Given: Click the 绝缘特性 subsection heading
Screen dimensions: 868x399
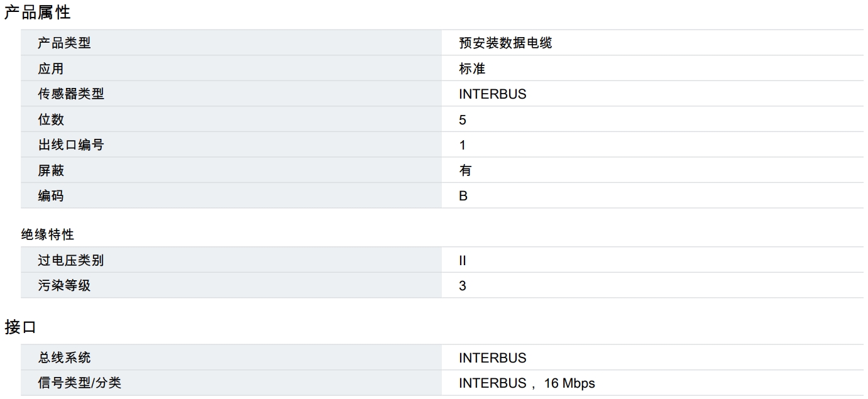Looking at the screenshot, I should coord(48,234).
